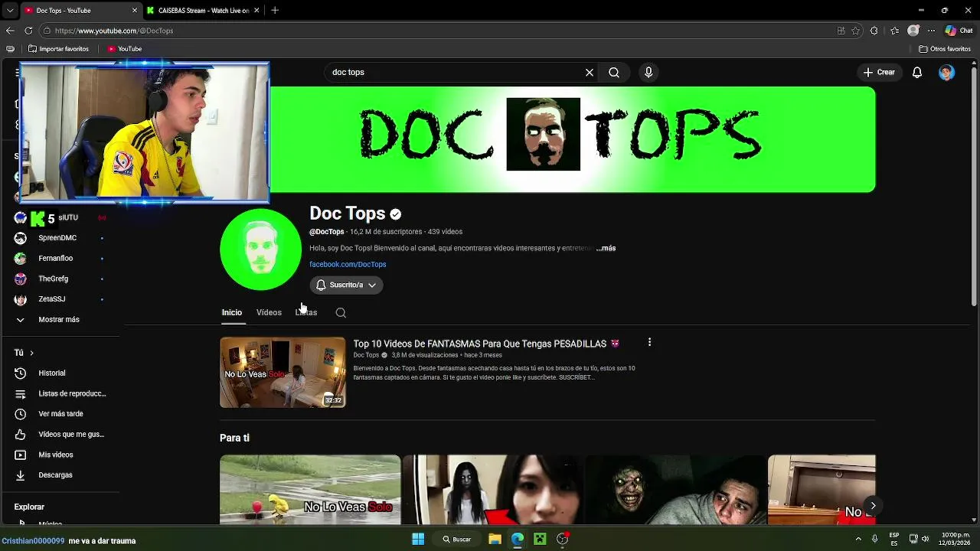Viewport: 980px width, 551px height.
Task: Click the Doc Tops channel avatar
Action: point(260,249)
